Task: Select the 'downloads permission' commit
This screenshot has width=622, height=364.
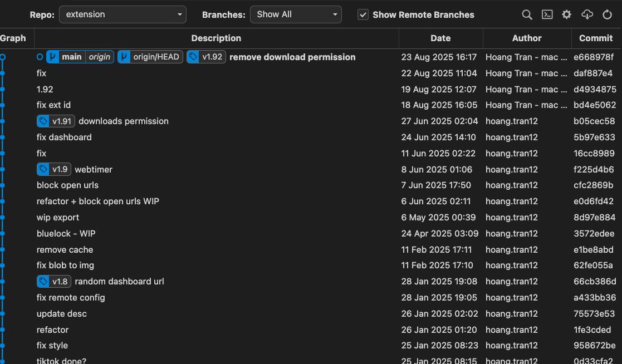Action: (x=124, y=121)
